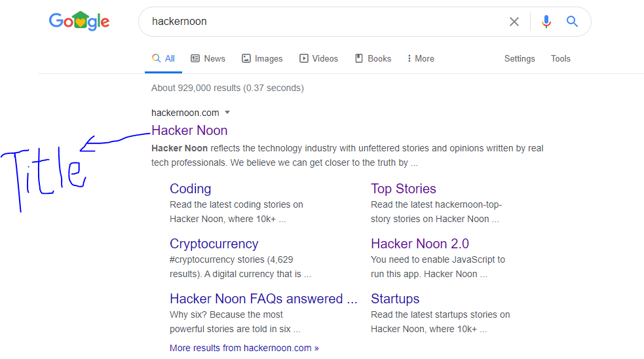This screenshot has width=644, height=359.
Task: Click the Google logo
Action: pyautogui.click(x=79, y=22)
